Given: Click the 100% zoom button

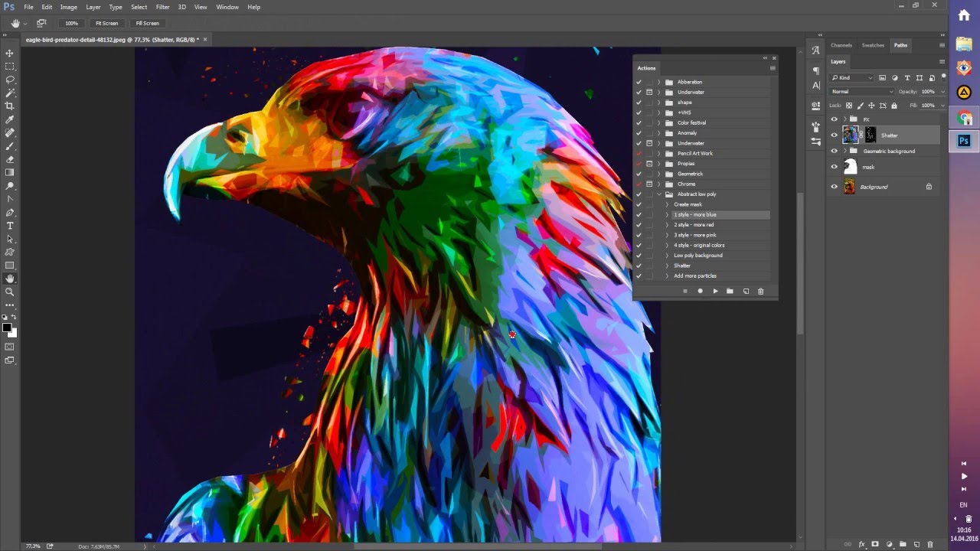Looking at the screenshot, I should 71,23.
